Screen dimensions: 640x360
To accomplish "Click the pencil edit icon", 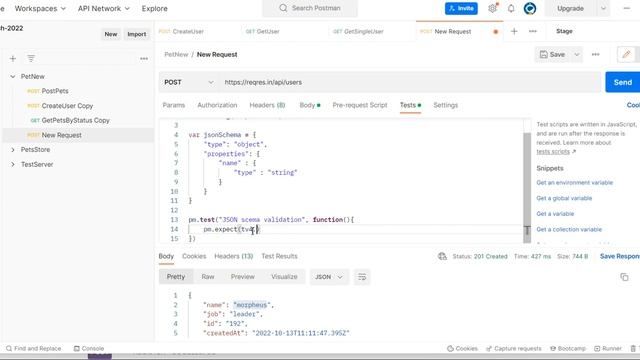I will tap(626, 54).
